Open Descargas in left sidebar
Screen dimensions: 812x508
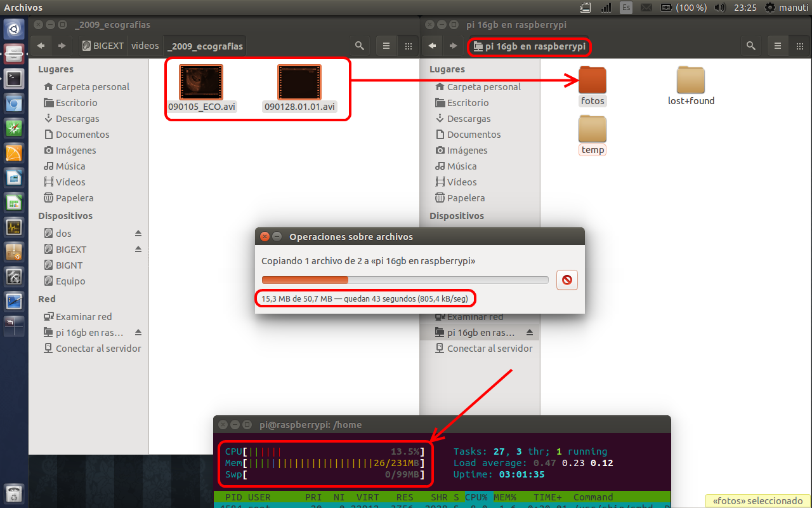pyautogui.click(x=77, y=119)
